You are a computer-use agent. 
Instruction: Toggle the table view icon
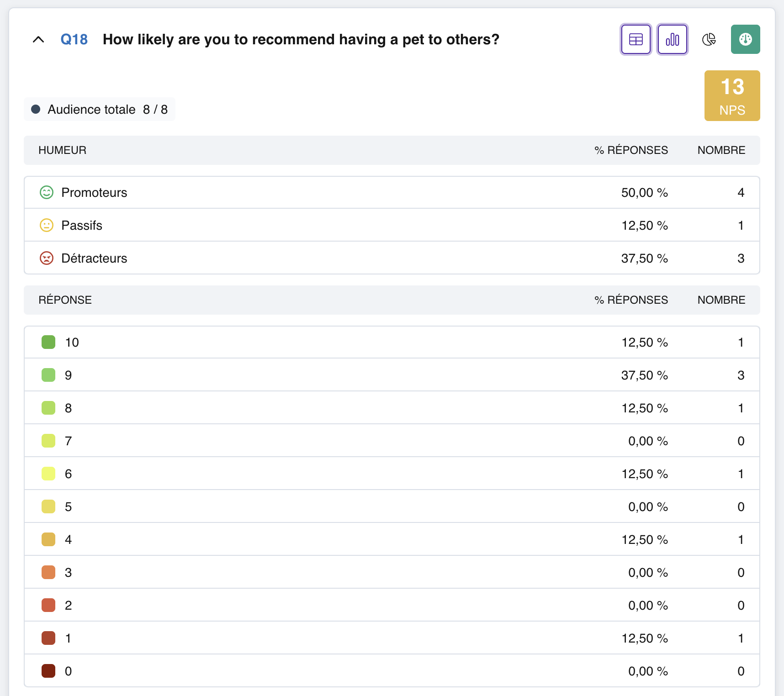click(x=636, y=39)
